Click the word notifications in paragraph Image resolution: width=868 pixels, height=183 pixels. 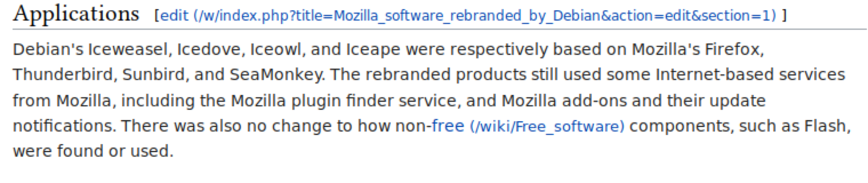tap(63, 126)
